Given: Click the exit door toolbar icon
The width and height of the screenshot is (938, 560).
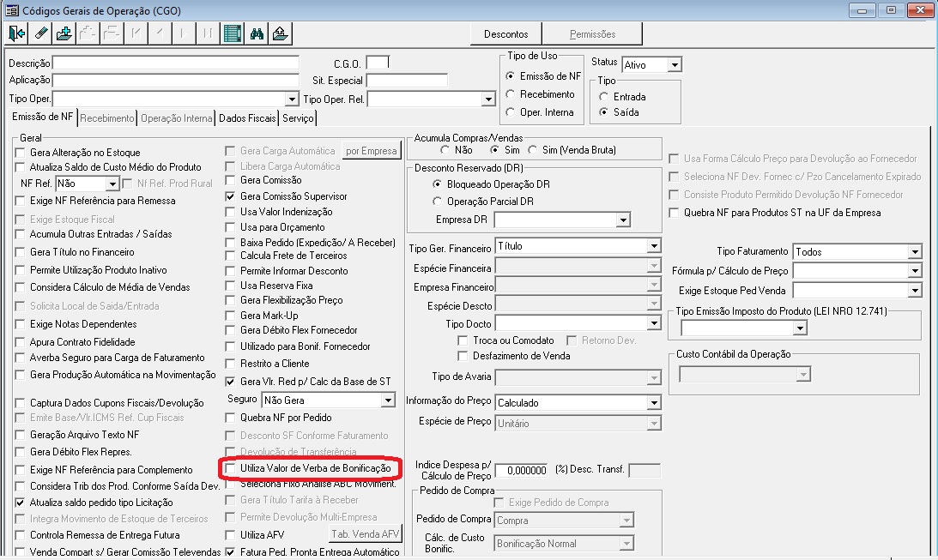Looking at the screenshot, I should tap(17, 33).
